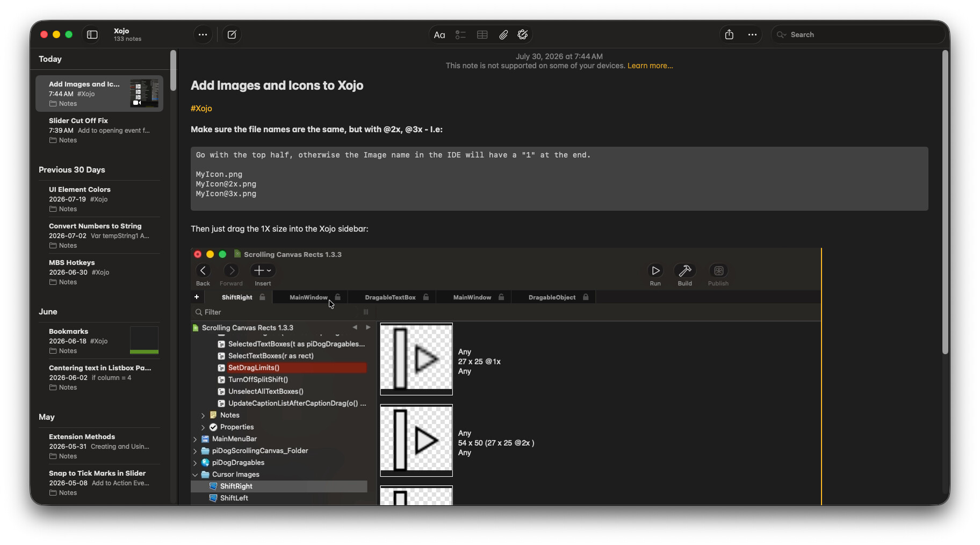Click the notes list scrollbar
Viewport: 980px width, 545px height.
tap(173, 70)
